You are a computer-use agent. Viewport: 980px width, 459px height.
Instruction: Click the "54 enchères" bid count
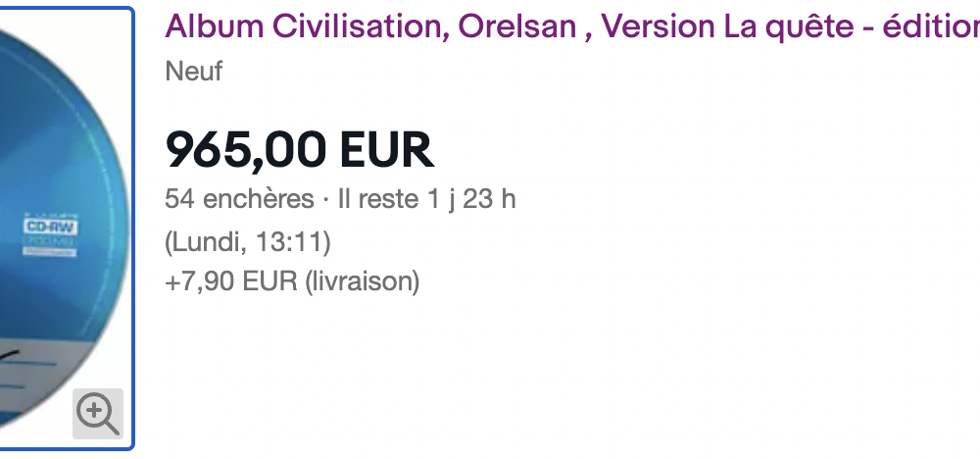[238, 199]
